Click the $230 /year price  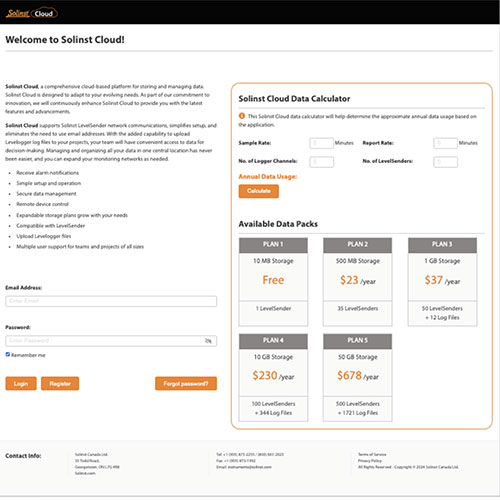pyautogui.click(x=273, y=376)
